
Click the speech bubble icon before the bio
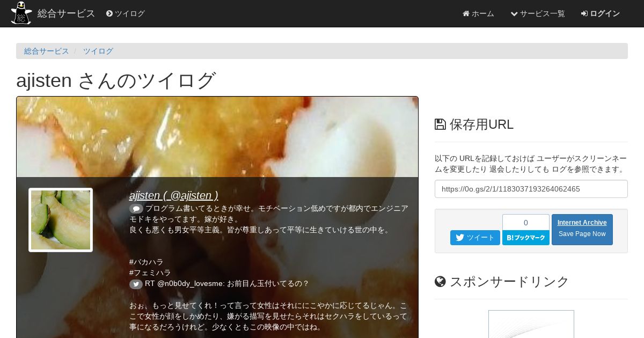[136, 209]
